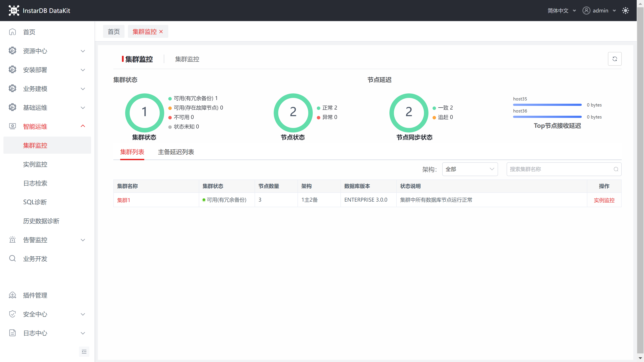Viewport: 644px width, 362px height.
Task: Click the 1主2备 architecture cell
Action: (319, 200)
